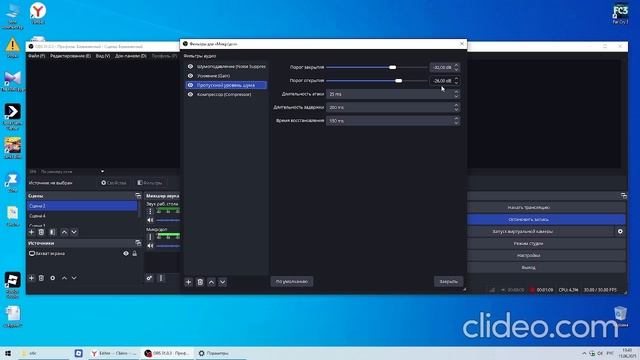Decrease hold time 200 ms with down arrow

coord(456,109)
